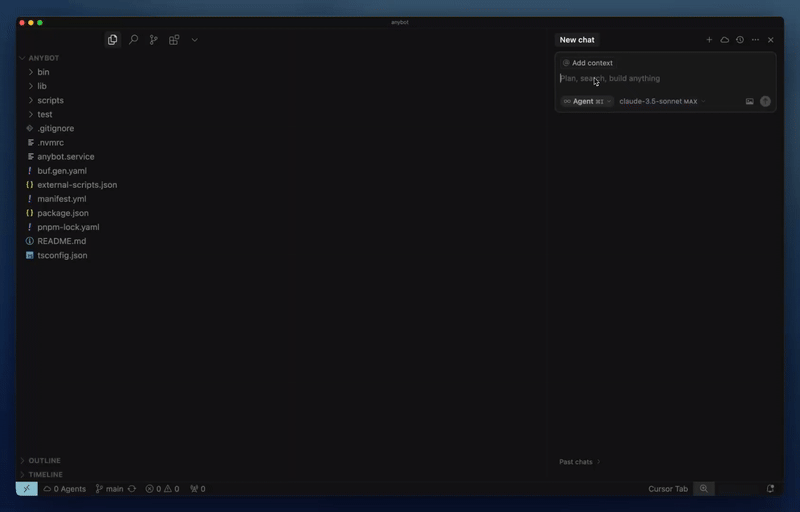This screenshot has width=800, height=512.
Task: Attach an image to chat prompt
Action: coord(749,101)
